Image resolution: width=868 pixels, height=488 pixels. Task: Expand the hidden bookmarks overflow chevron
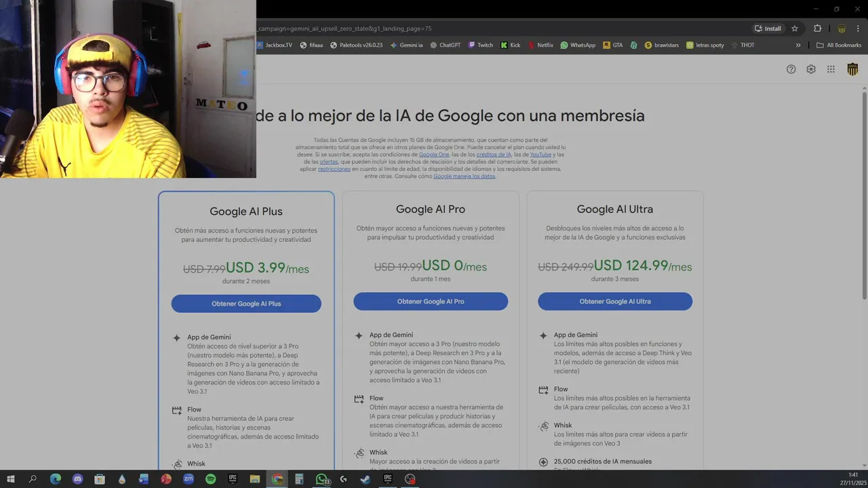[x=798, y=45]
